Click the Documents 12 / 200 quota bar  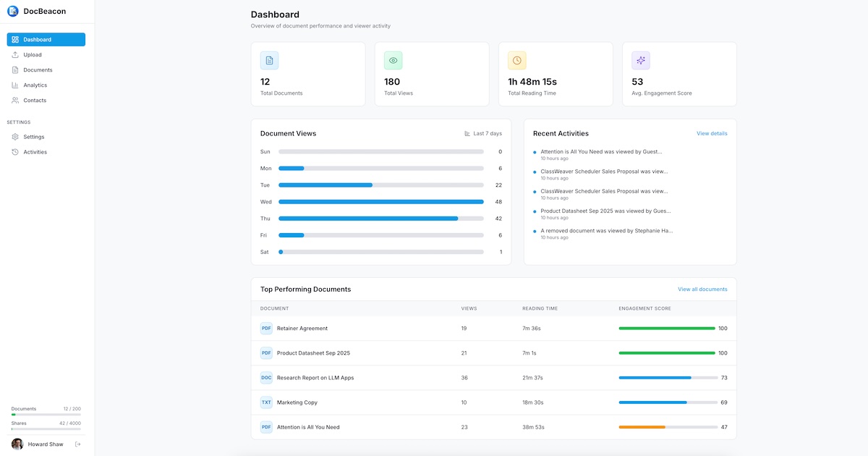(46, 415)
